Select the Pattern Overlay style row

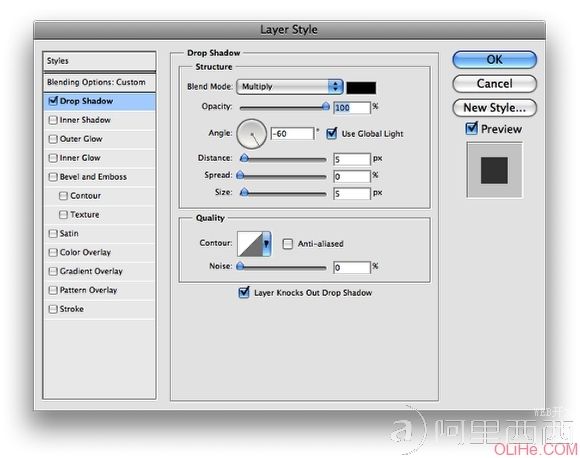click(x=99, y=290)
